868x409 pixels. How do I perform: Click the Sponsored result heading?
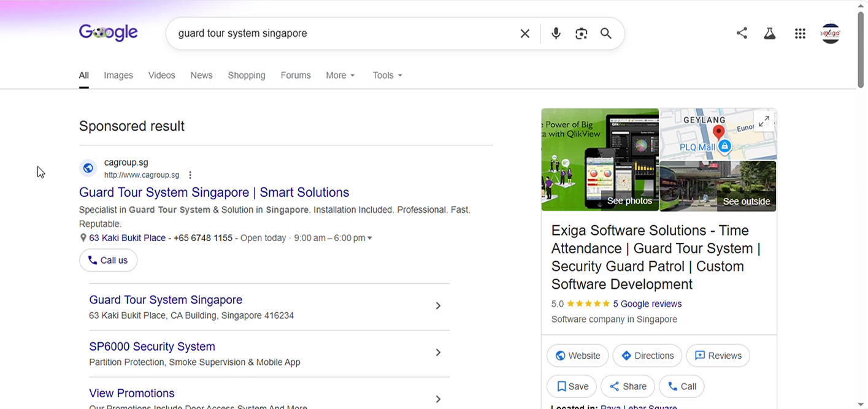[x=132, y=126]
